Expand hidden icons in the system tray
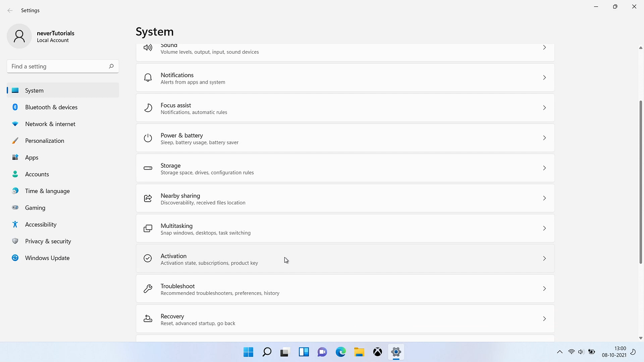Image resolution: width=644 pixels, height=362 pixels. click(x=559, y=351)
